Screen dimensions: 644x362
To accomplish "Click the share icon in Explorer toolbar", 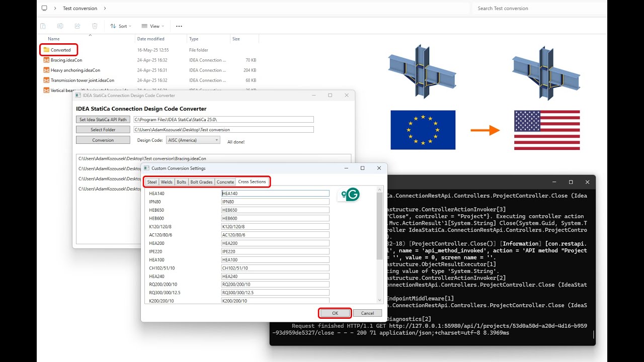I will point(77,26).
